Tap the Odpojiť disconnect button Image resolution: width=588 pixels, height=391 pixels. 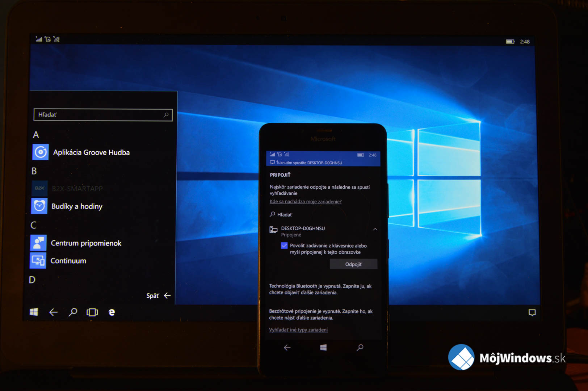coord(353,264)
